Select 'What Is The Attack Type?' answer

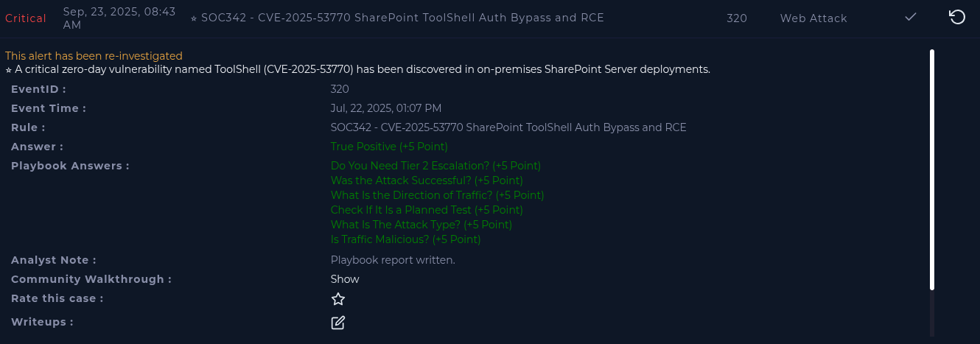coord(421,225)
